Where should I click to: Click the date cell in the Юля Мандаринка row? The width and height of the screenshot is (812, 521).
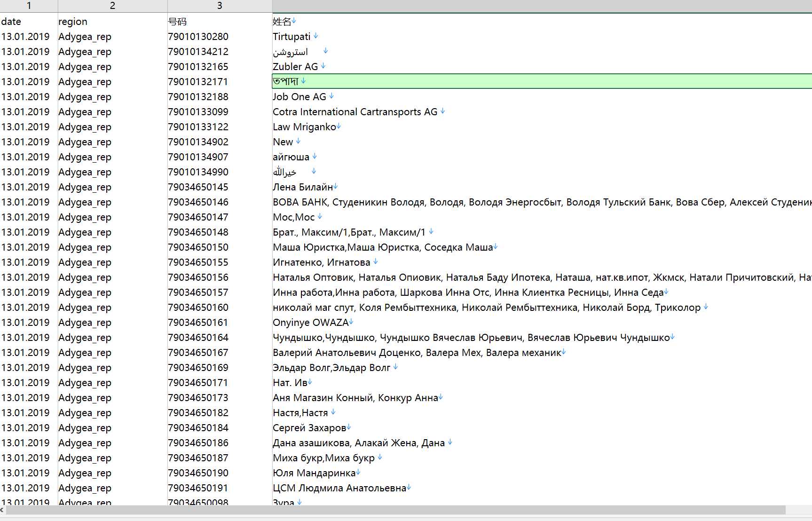pyautogui.click(x=29, y=473)
